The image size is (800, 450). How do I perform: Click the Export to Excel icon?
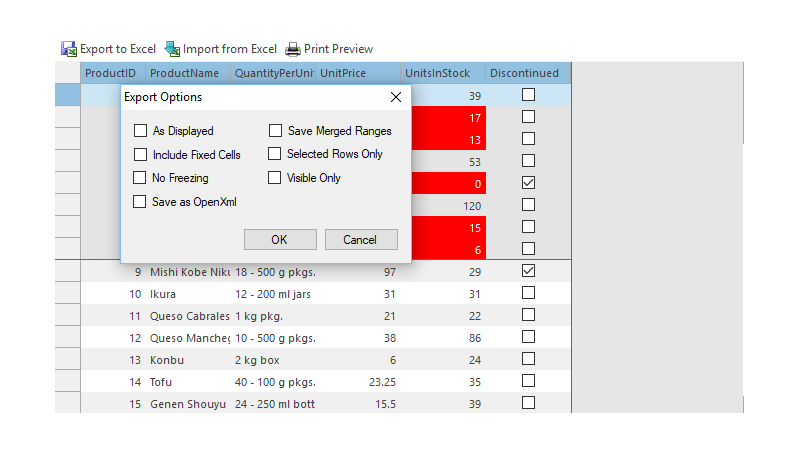(68, 49)
